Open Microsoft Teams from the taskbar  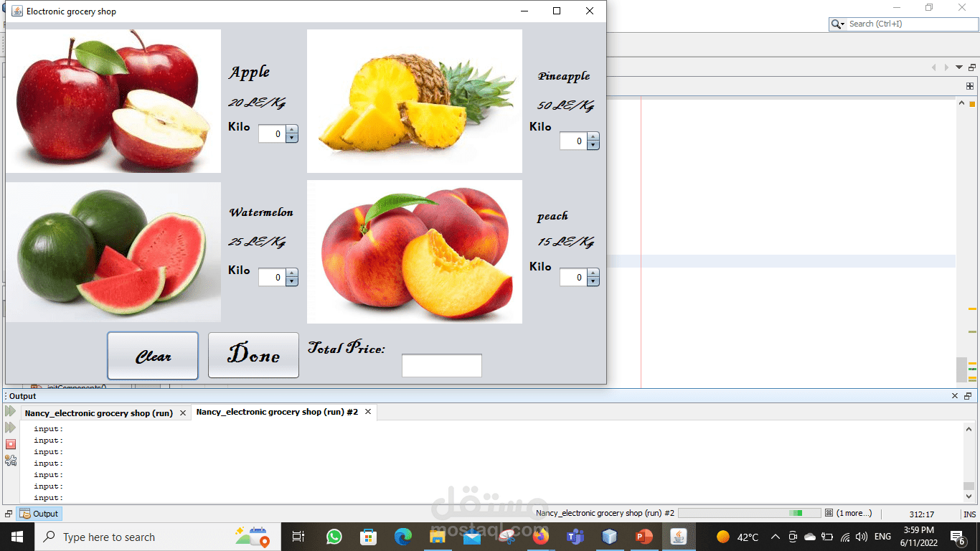pos(575,537)
